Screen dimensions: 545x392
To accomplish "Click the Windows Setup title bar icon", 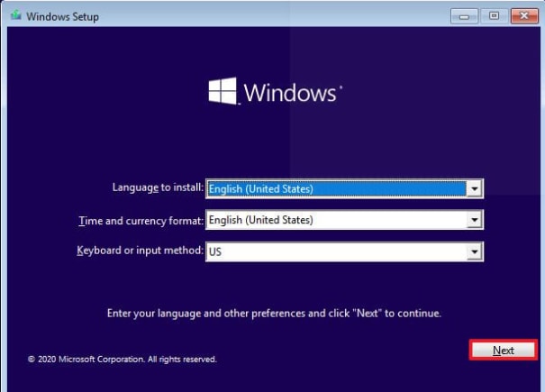I will [x=16, y=15].
